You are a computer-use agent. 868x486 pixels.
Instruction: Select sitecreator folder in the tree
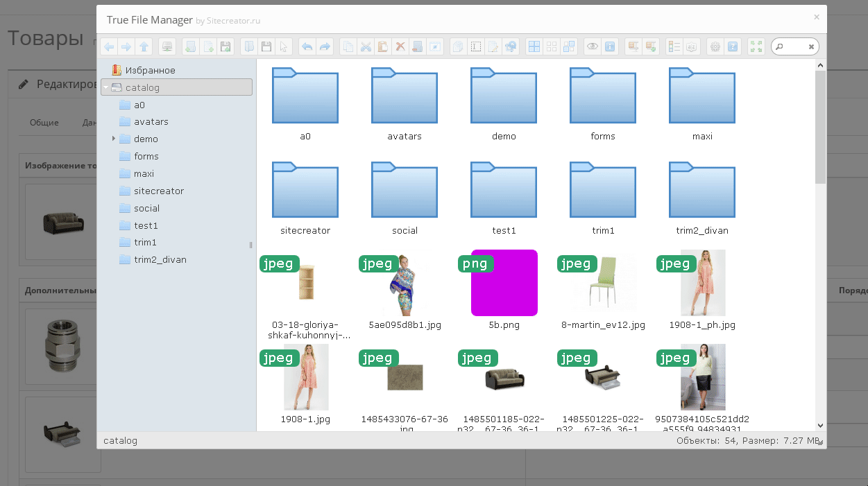click(158, 191)
